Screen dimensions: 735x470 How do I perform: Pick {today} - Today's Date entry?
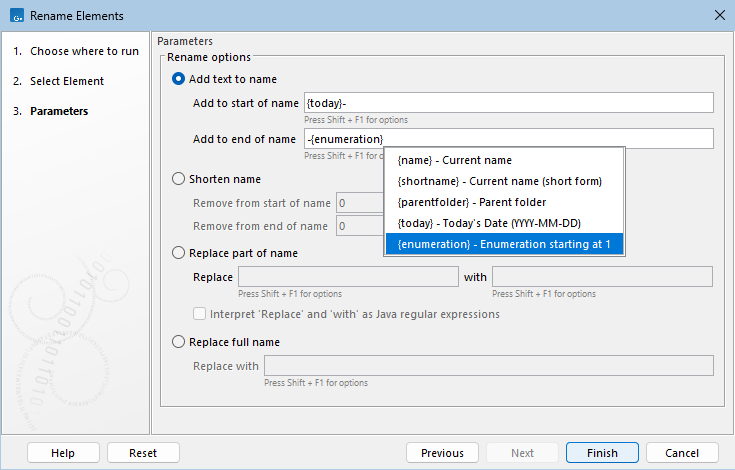tap(504, 223)
